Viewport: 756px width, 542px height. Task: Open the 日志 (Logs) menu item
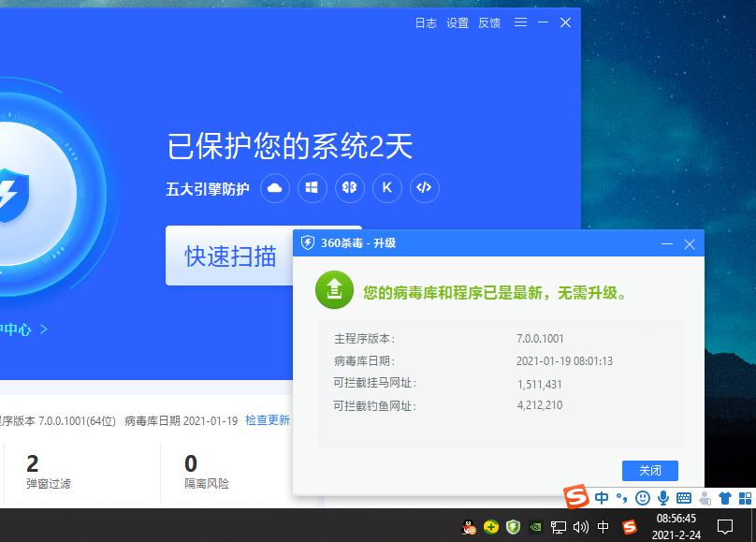426,22
